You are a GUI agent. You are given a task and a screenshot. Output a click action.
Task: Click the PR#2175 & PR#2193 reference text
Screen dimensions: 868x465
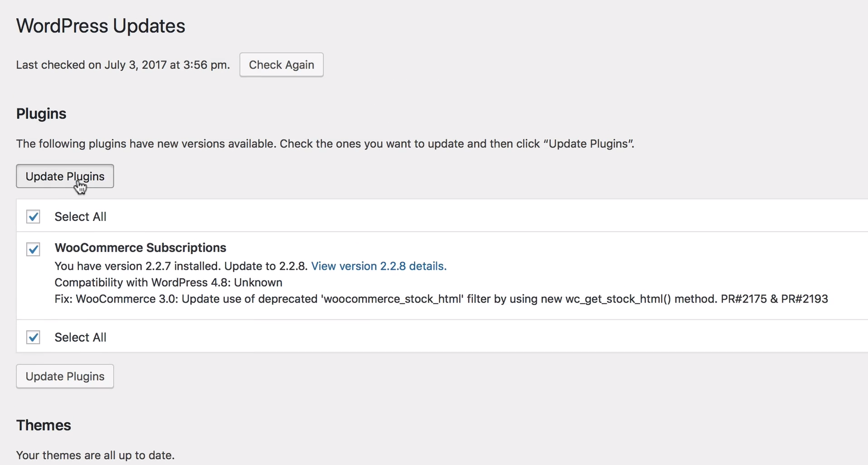coord(774,299)
